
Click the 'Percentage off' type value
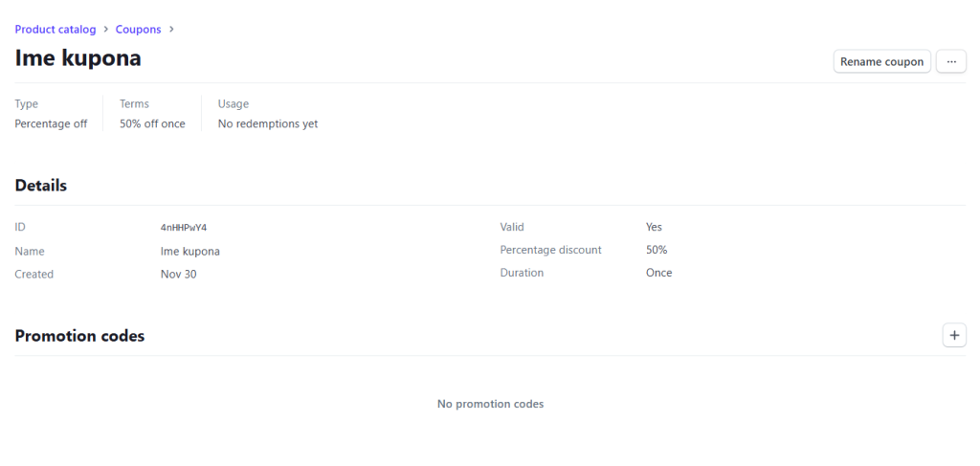tap(51, 123)
